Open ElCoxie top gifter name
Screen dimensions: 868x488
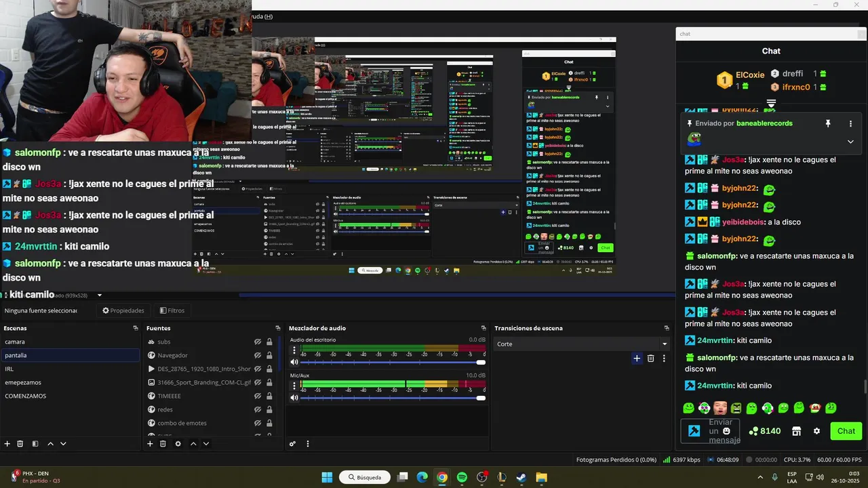pyautogui.click(x=750, y=75)
